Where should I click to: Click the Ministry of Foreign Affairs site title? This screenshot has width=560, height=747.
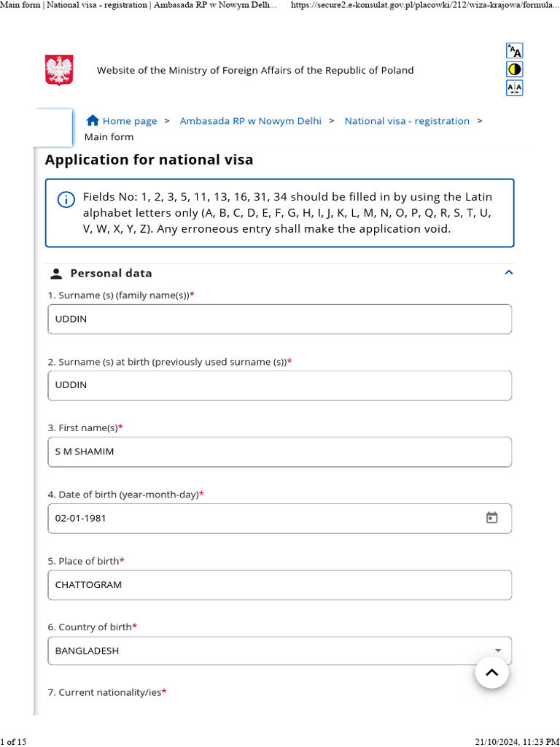(255, 71)
